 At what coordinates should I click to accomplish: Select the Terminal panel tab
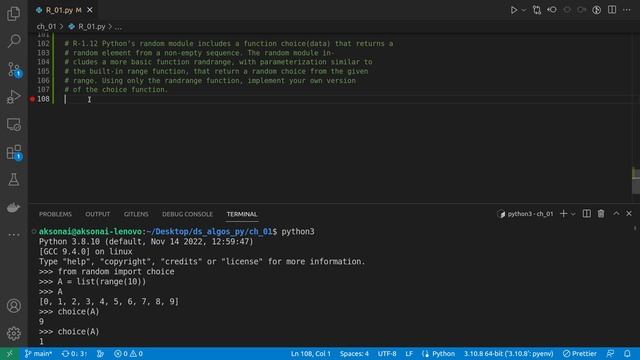242,214
